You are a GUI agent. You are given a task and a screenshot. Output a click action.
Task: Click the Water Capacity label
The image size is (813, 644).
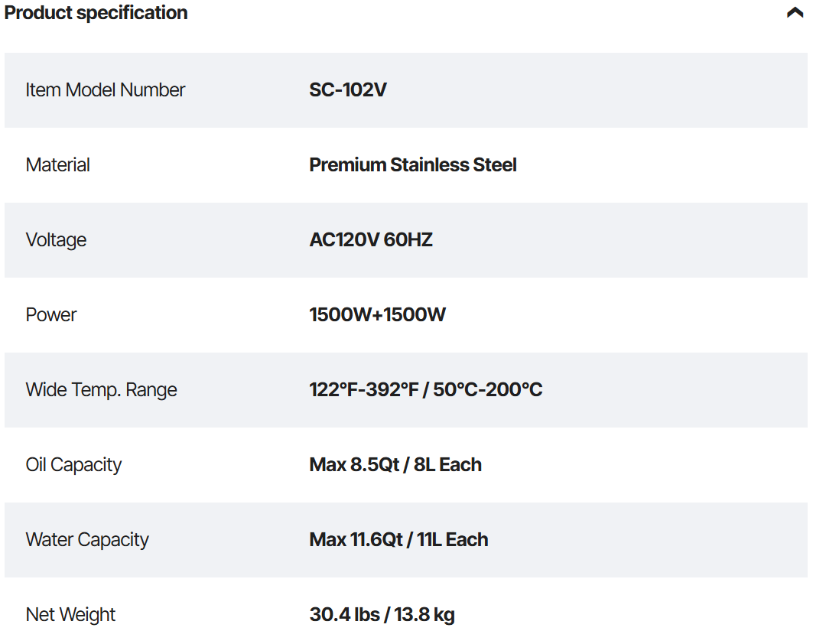(87, 539)
